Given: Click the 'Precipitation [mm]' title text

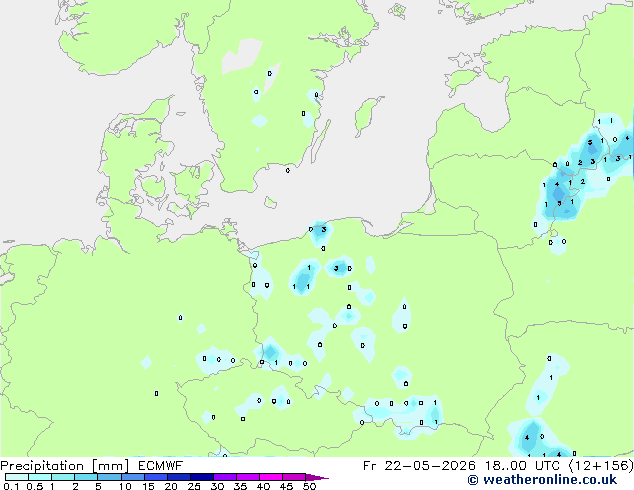Looking at the screenshot, I should 64,466.
